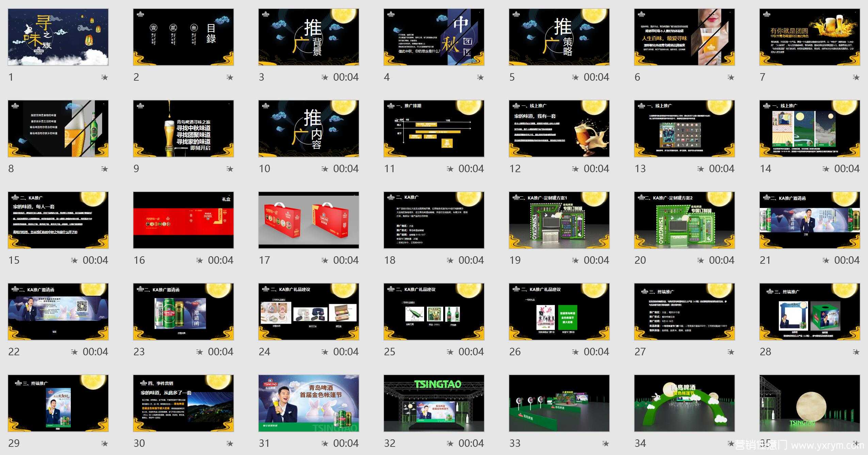Click the transition star icon under slide 6
Screen dimensions: 868x455
pyautogui.click(x=731, y=78)
